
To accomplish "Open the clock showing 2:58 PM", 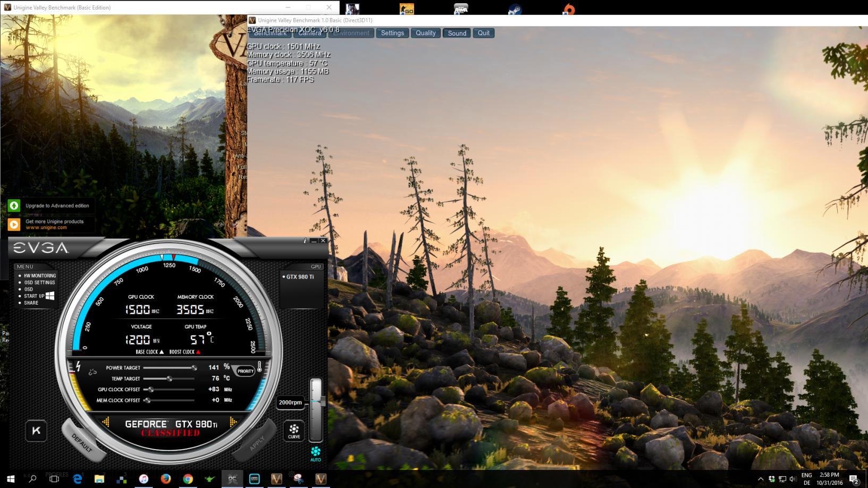I will pyautogui.click(x=830, y=479).
